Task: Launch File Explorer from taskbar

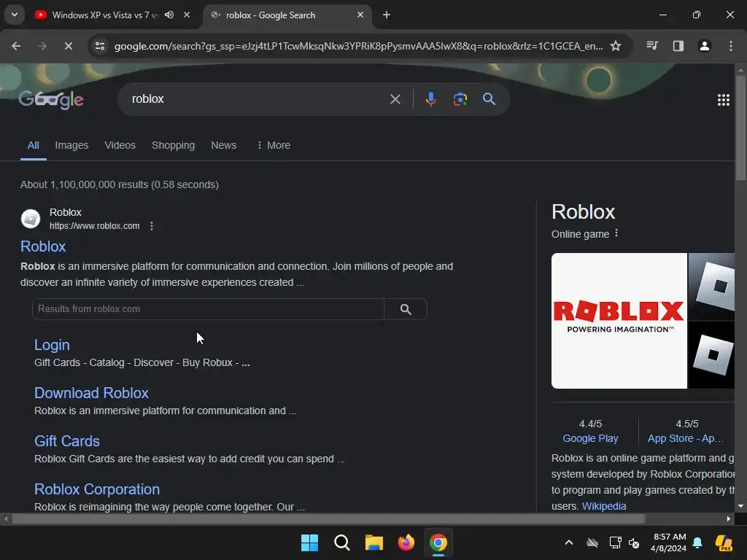Action: pos(374,542)
